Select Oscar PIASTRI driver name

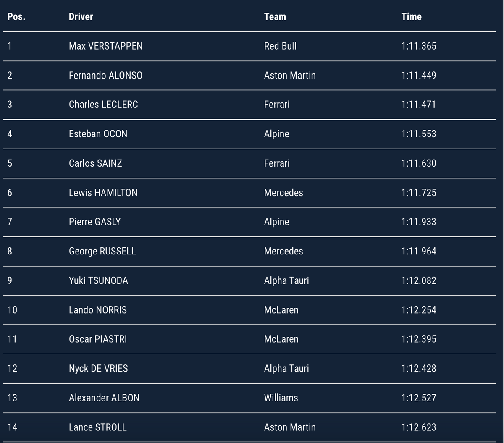98,339
